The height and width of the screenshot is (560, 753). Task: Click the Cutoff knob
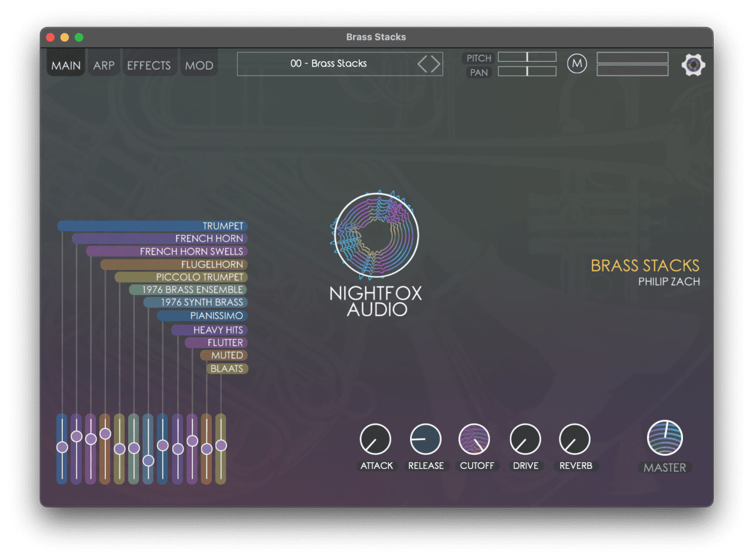474,439
